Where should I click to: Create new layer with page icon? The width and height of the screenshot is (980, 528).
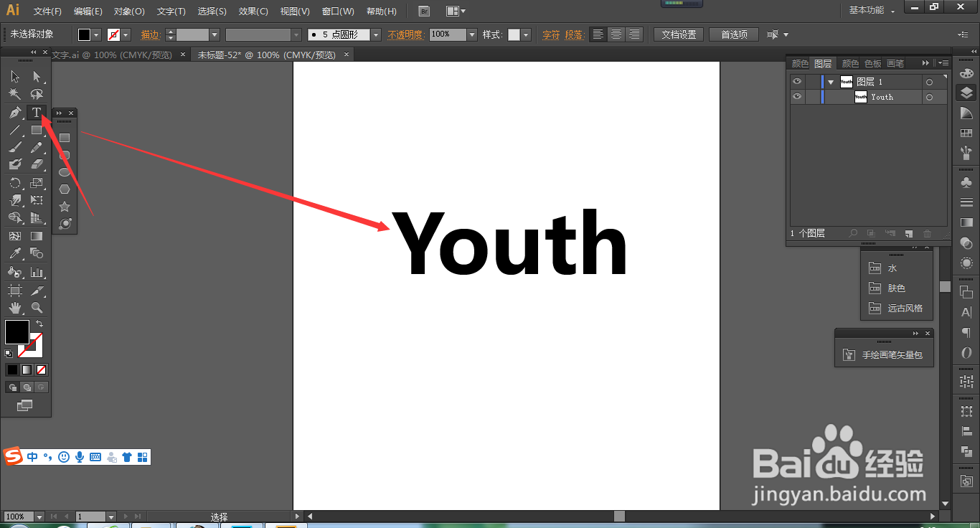(x=908, y=234)
